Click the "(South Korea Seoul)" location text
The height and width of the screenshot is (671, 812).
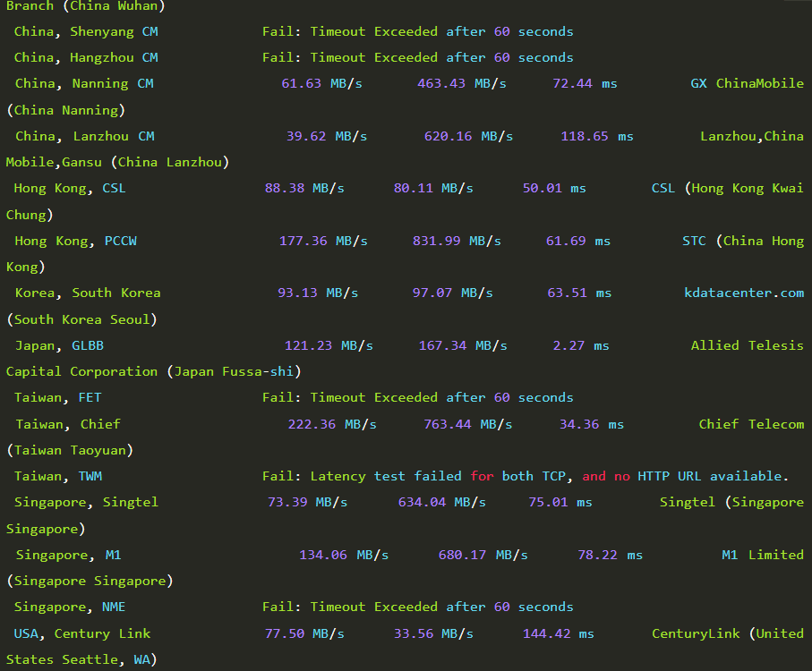click(81, 319)
